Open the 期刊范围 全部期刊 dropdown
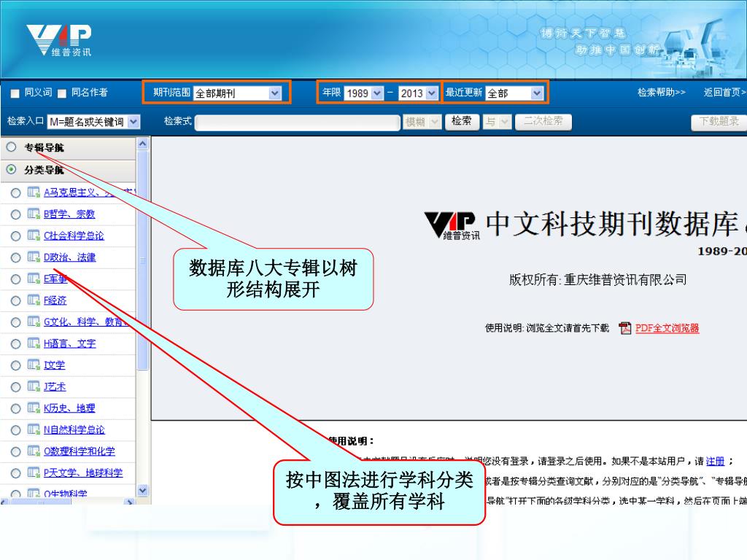The width and height of the screenshot is (747, 560). 237,93
